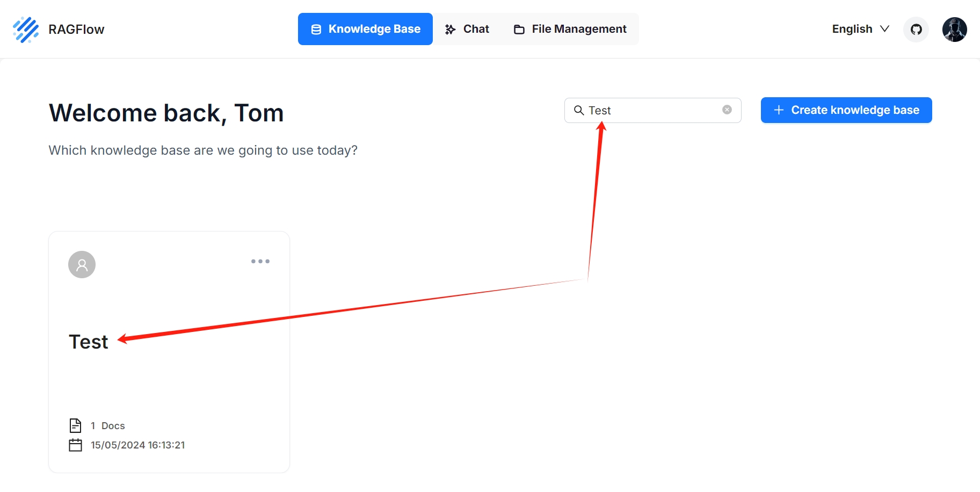This screenshot has height=492, width=980.
Task: Click the document icon next to 1 Docs
Action: [76, 425]
